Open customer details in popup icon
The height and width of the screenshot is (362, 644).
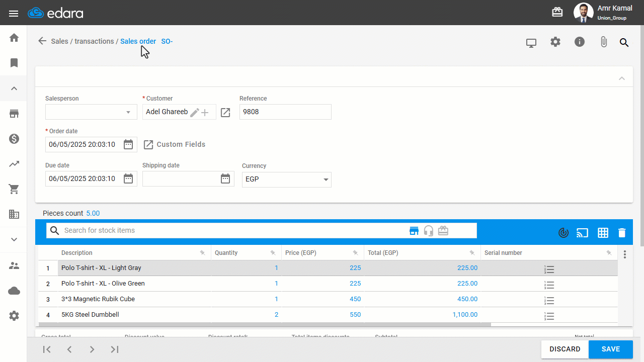(x=225, y=113)
